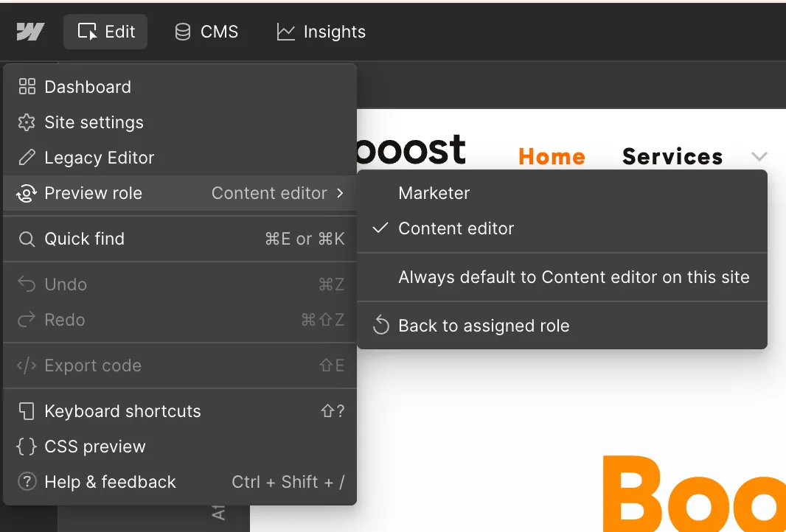The height and width of the screenshot is (532, 786).
Task: Expand Preview role submenu chevron
Action: coord(341,193)
